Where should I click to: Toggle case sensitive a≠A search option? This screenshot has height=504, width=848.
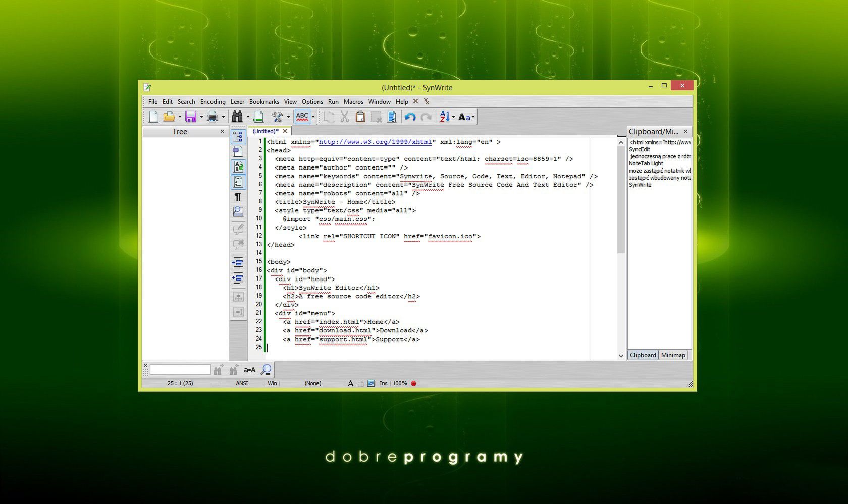pos(250,370)
